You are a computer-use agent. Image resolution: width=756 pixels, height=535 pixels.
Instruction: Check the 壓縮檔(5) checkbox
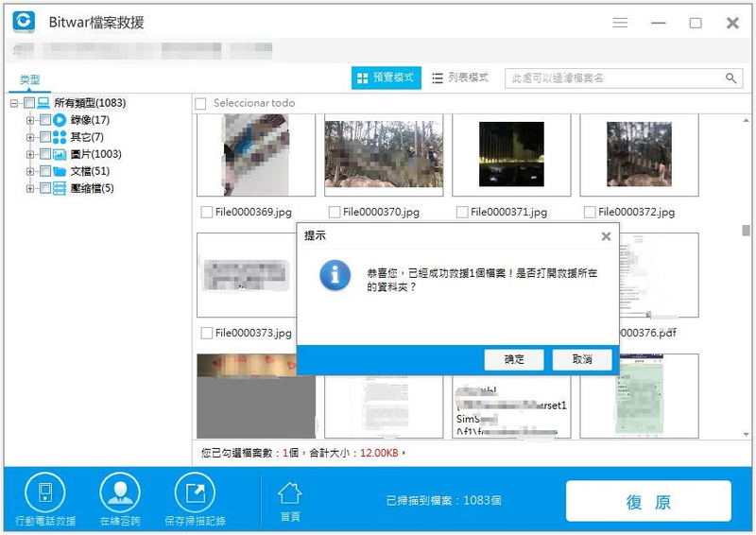[45, 188]
